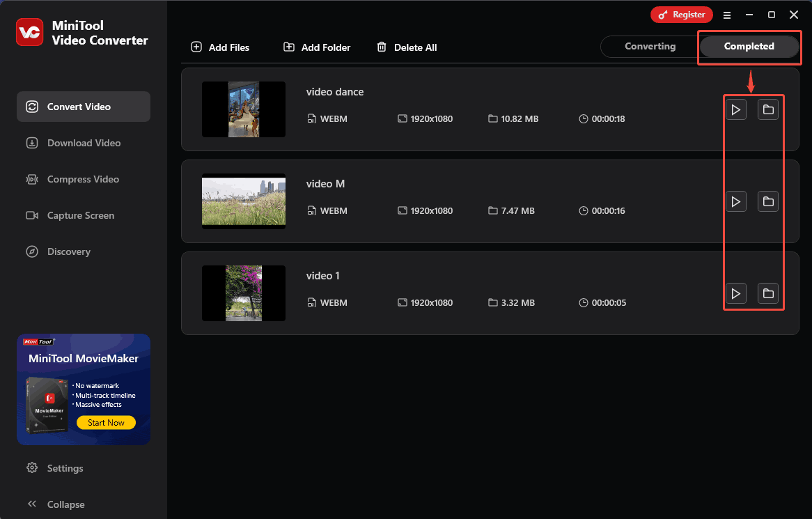Click the MiniTool MovieMaker ad title
Image resolution: width=812 pixels, height=519 pixels.
point(84,359)
